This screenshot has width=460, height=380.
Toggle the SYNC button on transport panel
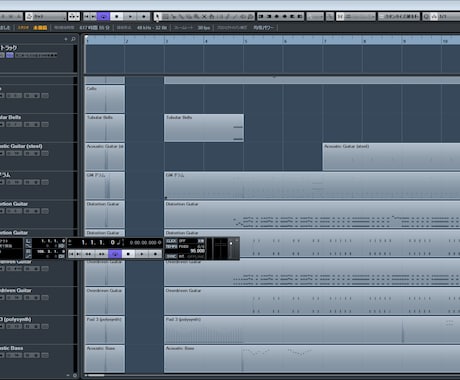(x=171, y=256)
